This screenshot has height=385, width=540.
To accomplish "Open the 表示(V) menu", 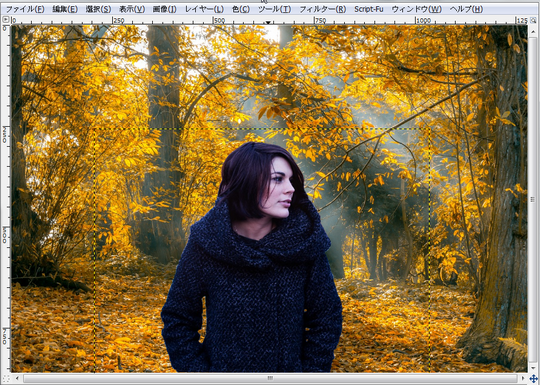I will click(132, 9).
